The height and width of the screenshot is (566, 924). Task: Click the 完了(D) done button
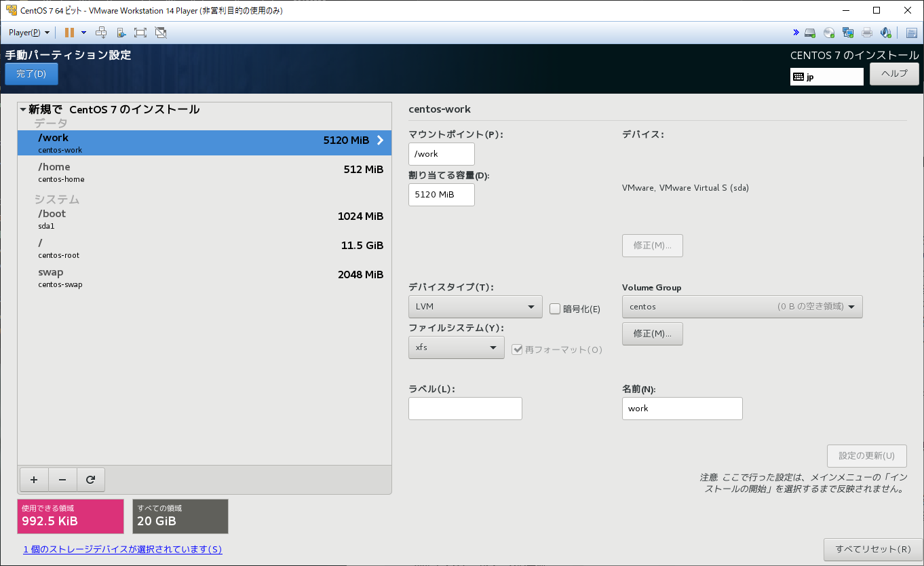[31, 74]
